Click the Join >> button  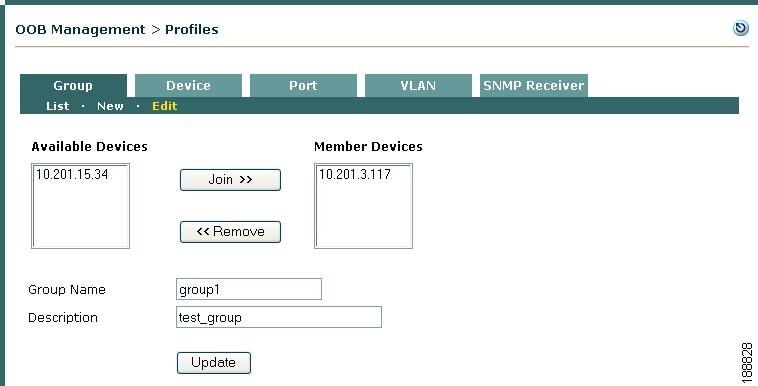point(230,179)
